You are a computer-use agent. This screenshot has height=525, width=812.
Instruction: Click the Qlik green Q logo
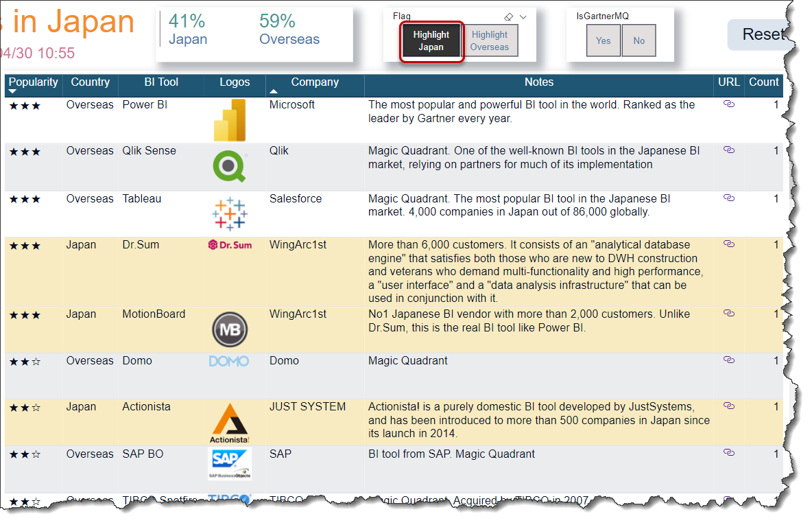(x=230, y=166)
